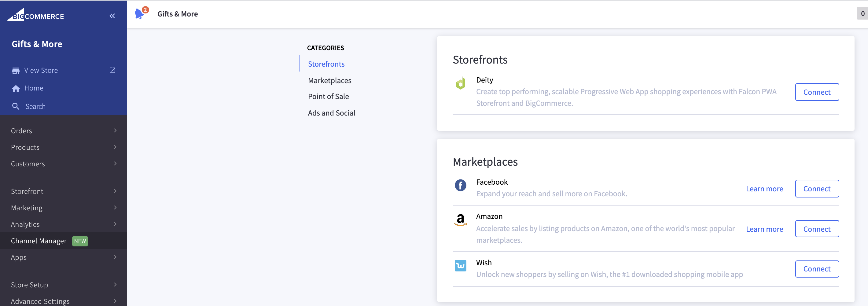The height and width of the screenshot is (306, 868).
Task: Click the Advanced Settings sidebar label
Action: (x=40, y=301)
